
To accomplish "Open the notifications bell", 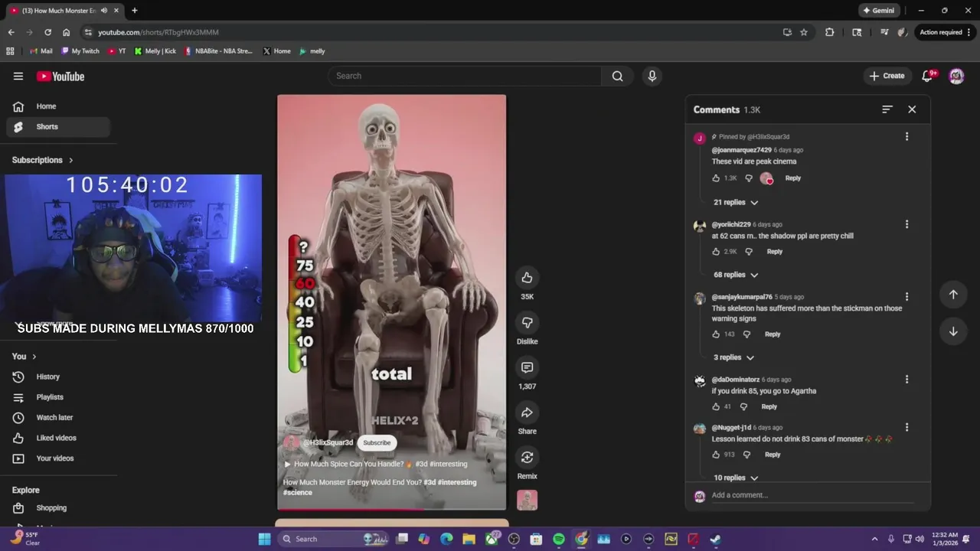I will [928, 76].
